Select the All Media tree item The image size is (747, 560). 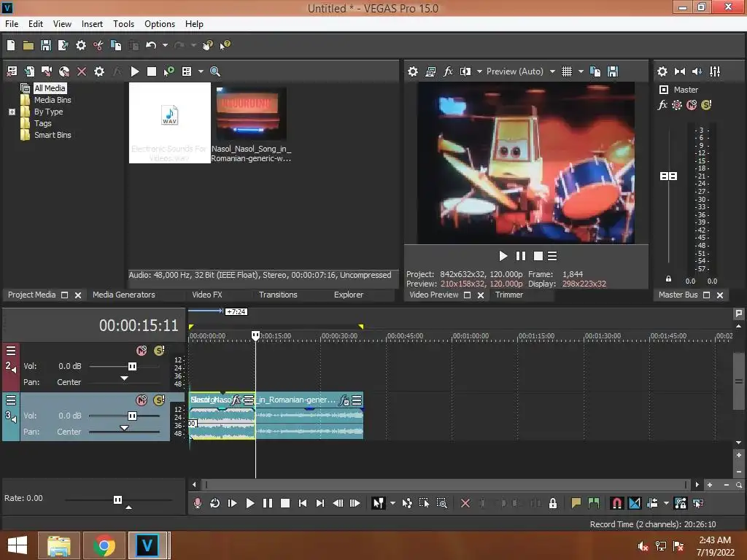coord(50,88)
